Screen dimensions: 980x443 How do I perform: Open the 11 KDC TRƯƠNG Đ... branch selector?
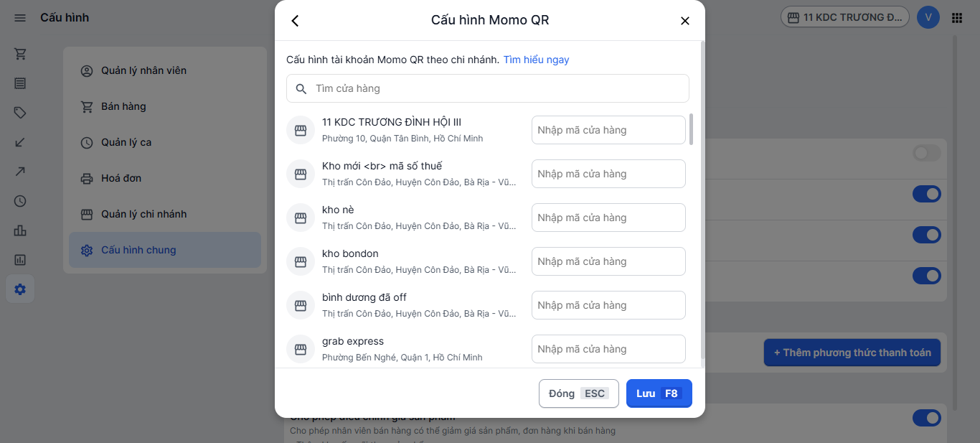[844, 17]
